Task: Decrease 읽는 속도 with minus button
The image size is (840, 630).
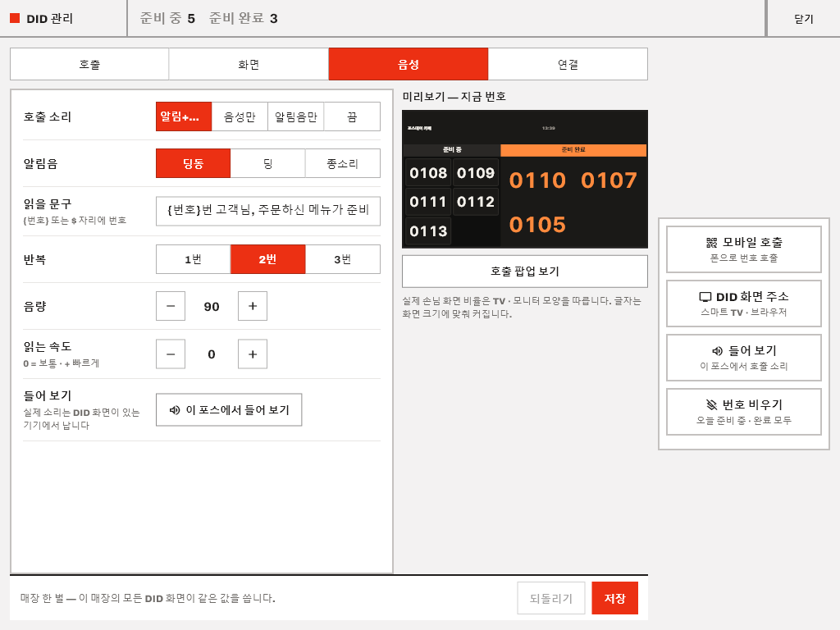Action: pyautogui.click(x=171, y=354)
